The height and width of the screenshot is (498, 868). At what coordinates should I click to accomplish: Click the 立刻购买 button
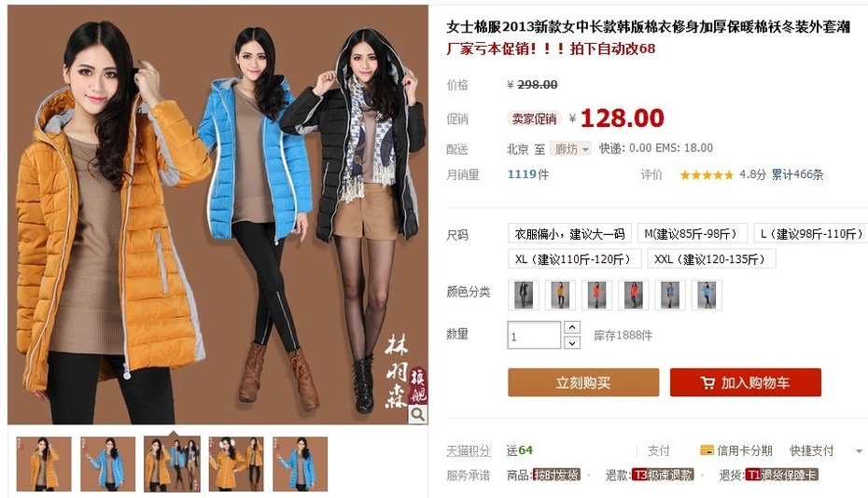(x=583, y=382)
